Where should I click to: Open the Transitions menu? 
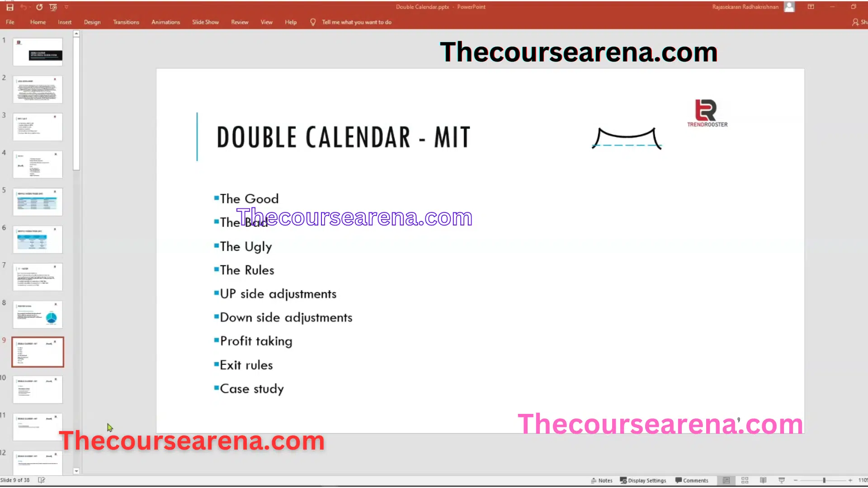126,22
